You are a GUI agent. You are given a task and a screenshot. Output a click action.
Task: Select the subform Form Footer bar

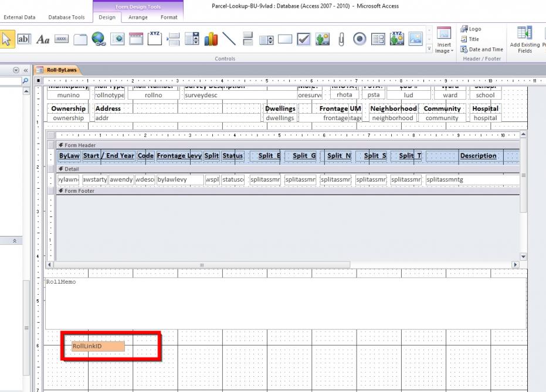287,190
